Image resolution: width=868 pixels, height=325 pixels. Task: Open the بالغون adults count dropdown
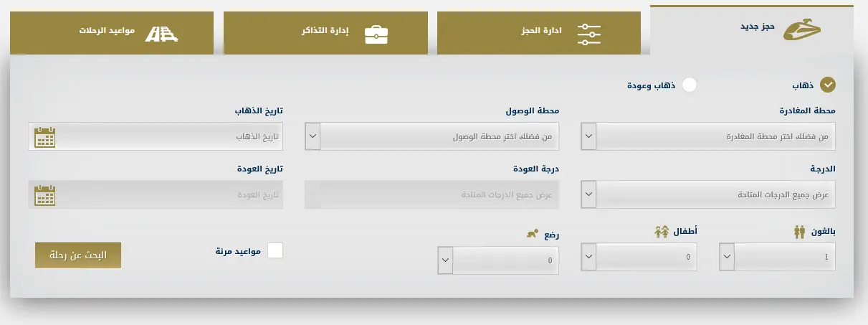point(778,257)
